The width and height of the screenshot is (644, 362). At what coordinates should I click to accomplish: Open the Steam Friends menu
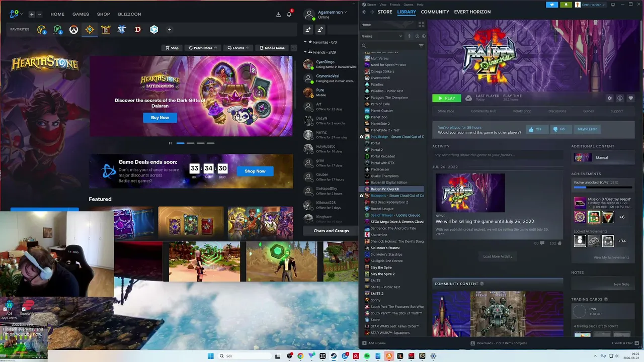point(395,5)
